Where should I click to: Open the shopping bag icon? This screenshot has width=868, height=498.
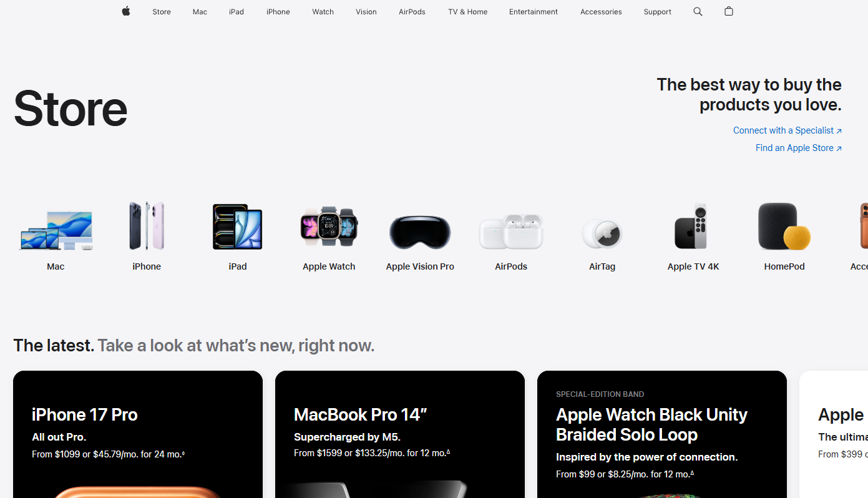pyautogui.click(x=729, y=11)
